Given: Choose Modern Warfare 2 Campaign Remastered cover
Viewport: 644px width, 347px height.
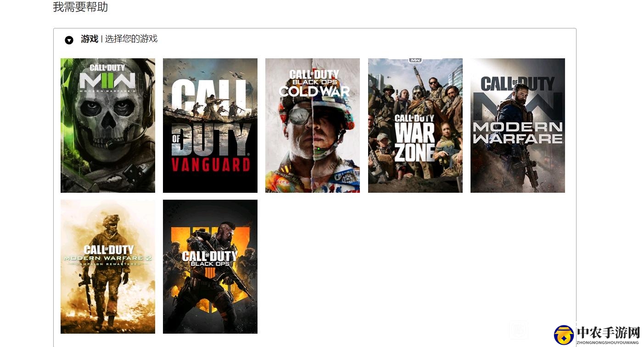Looking at the screenshot, I should click(x=108, y=267).
